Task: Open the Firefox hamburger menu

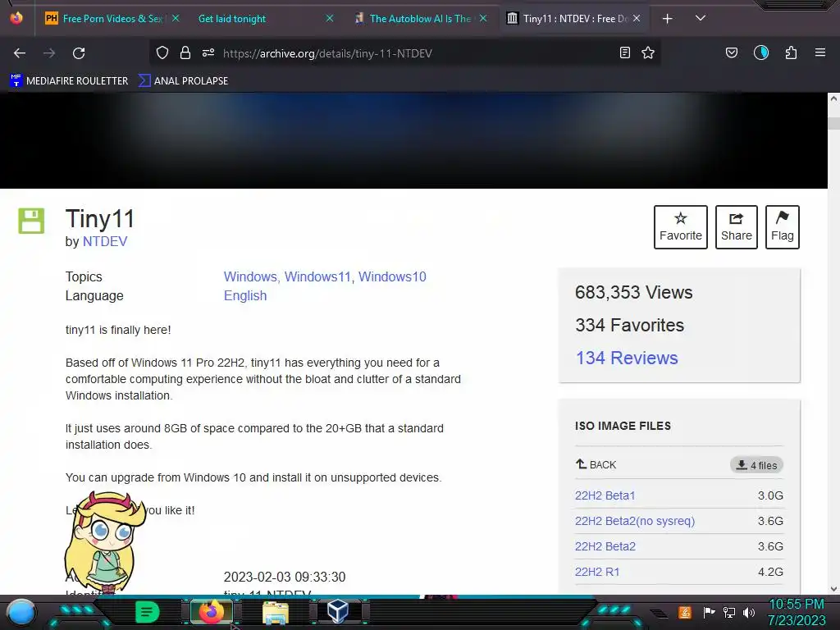Action: pyautogui.click(x=820, y=52)
